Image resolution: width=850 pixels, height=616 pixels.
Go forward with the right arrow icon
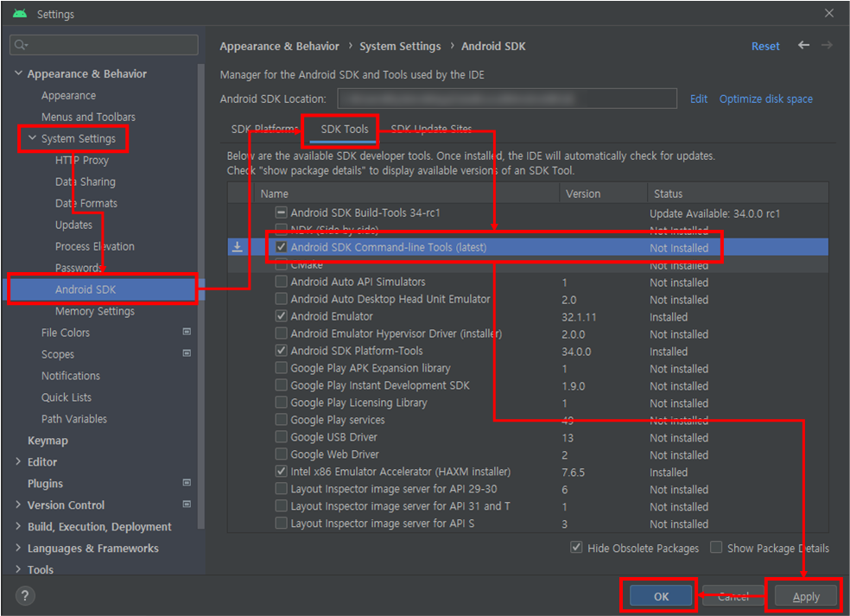tap(827, 45)
